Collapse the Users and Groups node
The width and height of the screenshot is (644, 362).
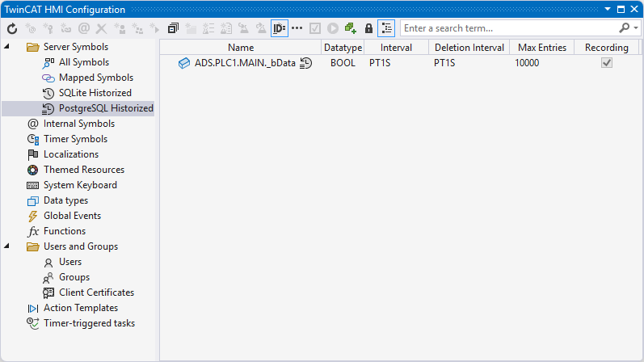click(x=6, y=246)
